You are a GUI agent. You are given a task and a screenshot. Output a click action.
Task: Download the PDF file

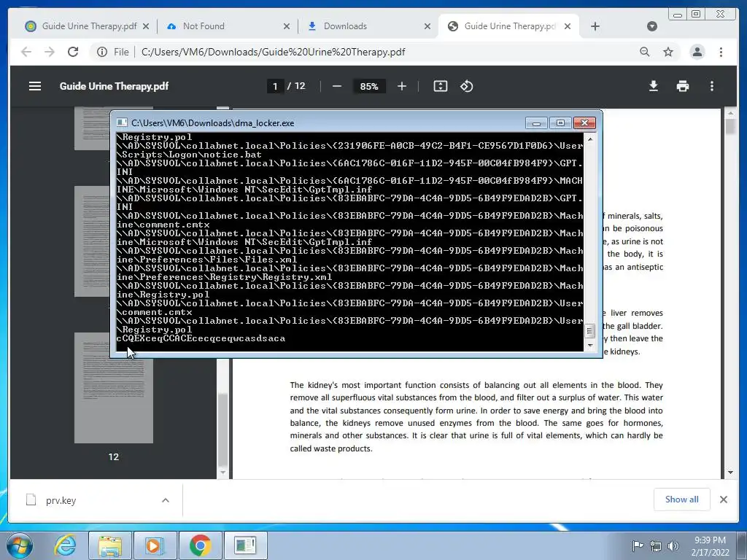[654, 86]
